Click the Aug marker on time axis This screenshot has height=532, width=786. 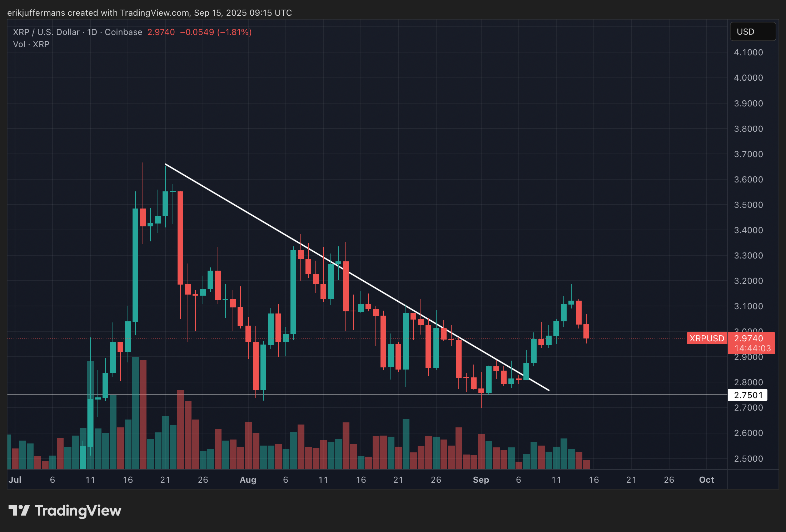(x=248, y=480)
